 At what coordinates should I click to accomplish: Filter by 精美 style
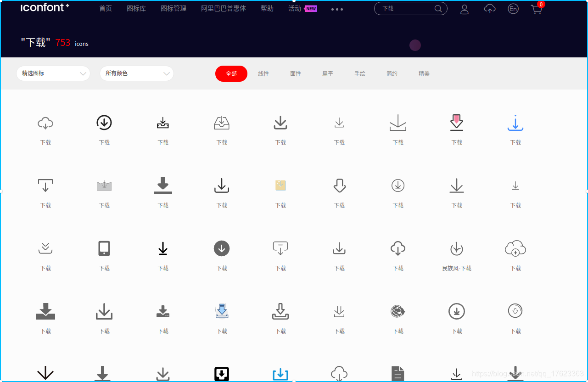(x=424, y=73)
